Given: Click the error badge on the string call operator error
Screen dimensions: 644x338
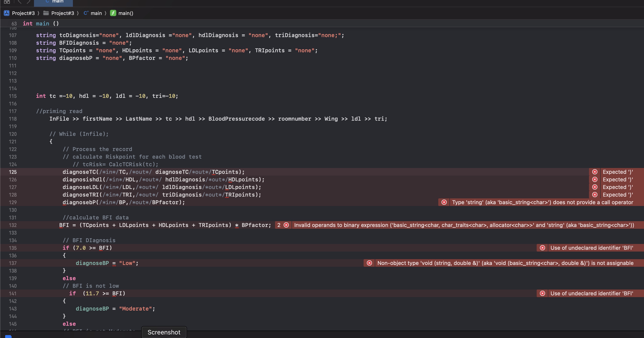Looking at the screenshot, I should tap(444, 202).
